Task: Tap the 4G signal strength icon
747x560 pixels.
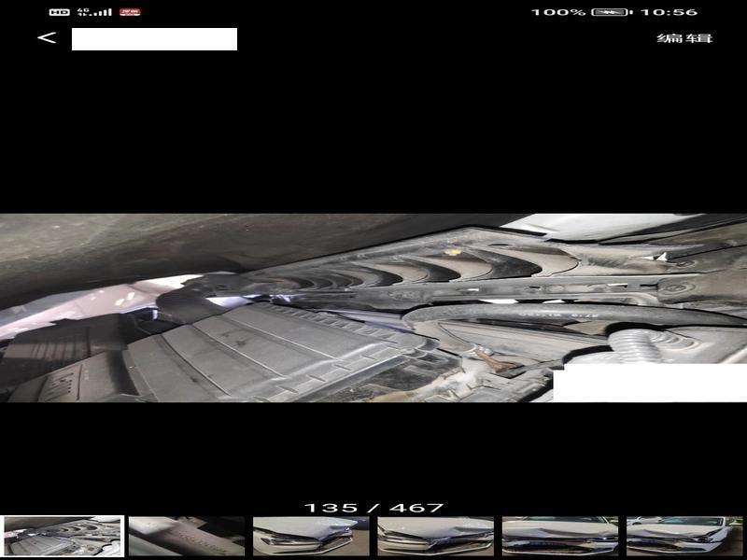Action: 94,12
